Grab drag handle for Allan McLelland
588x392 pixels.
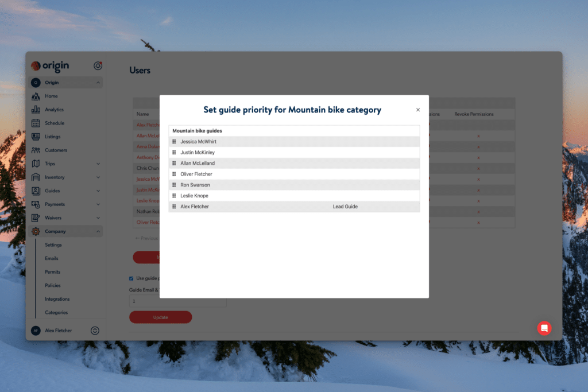click(174, 164)
